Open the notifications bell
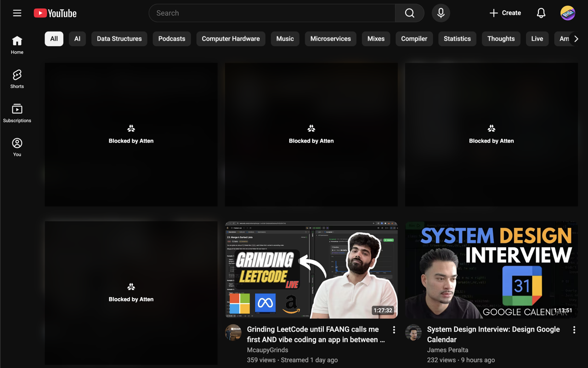 tap(541, 13)
